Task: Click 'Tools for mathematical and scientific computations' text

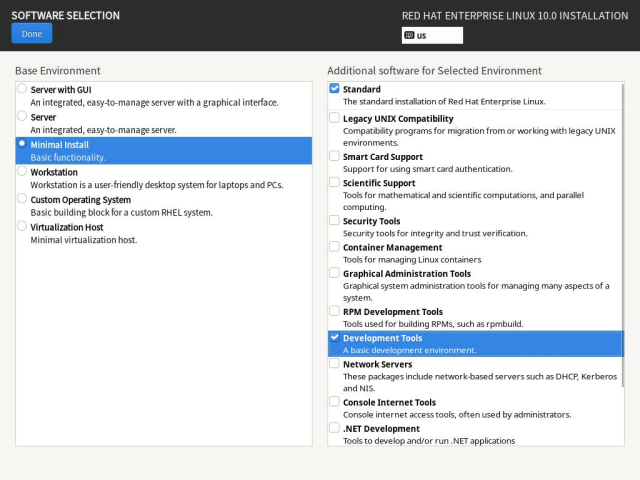Action: [x=463, y=201]
